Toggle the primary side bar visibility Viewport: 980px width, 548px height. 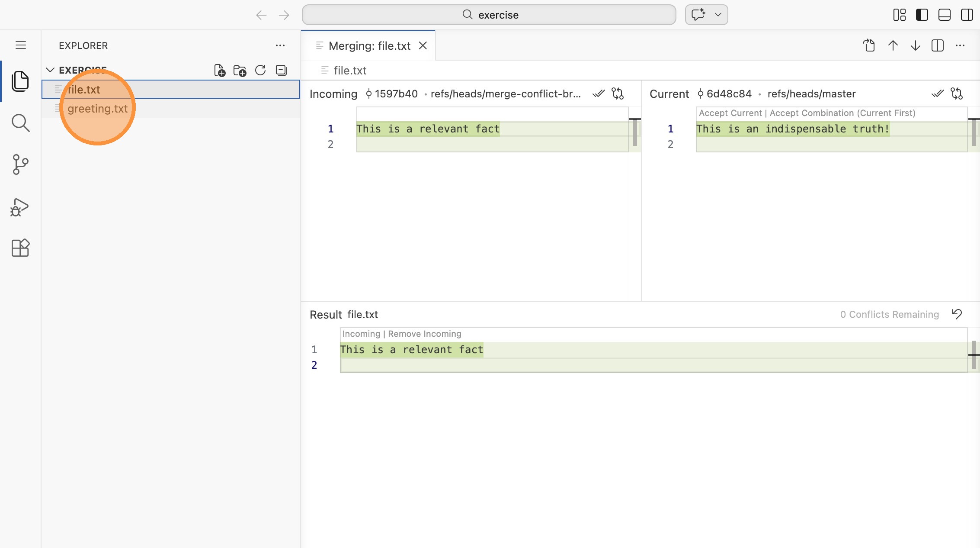[922, 15]
